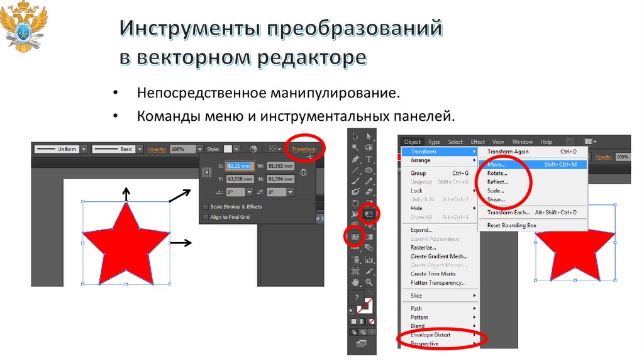Select the Pencil tool
This screenshot has height=361, width=644.
tap(369, 181)
